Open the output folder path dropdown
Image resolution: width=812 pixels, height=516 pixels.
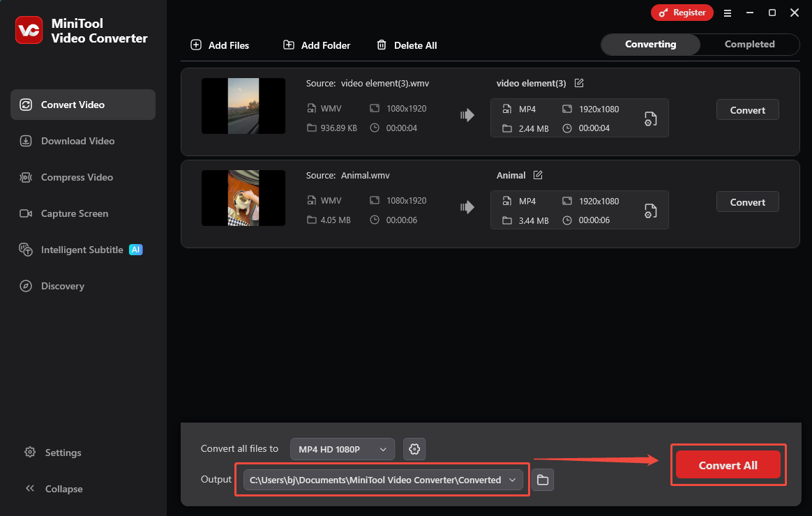(513, 480)
